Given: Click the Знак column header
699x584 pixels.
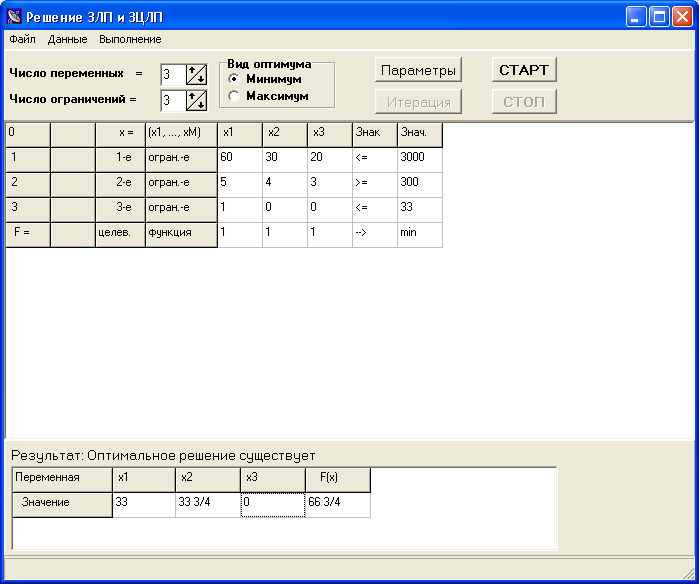Looking at the screenshot, I should tap(375, 135).
